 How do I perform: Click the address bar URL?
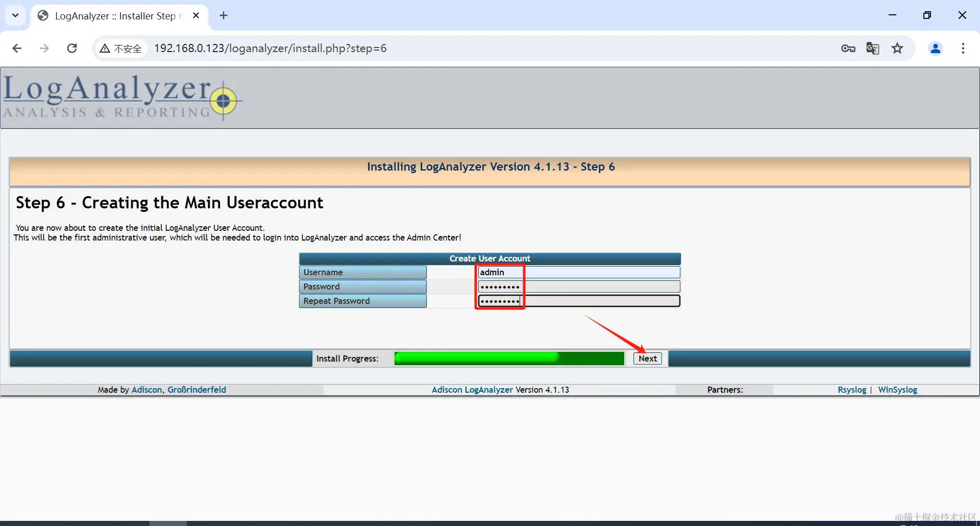(x=271, y=49)
